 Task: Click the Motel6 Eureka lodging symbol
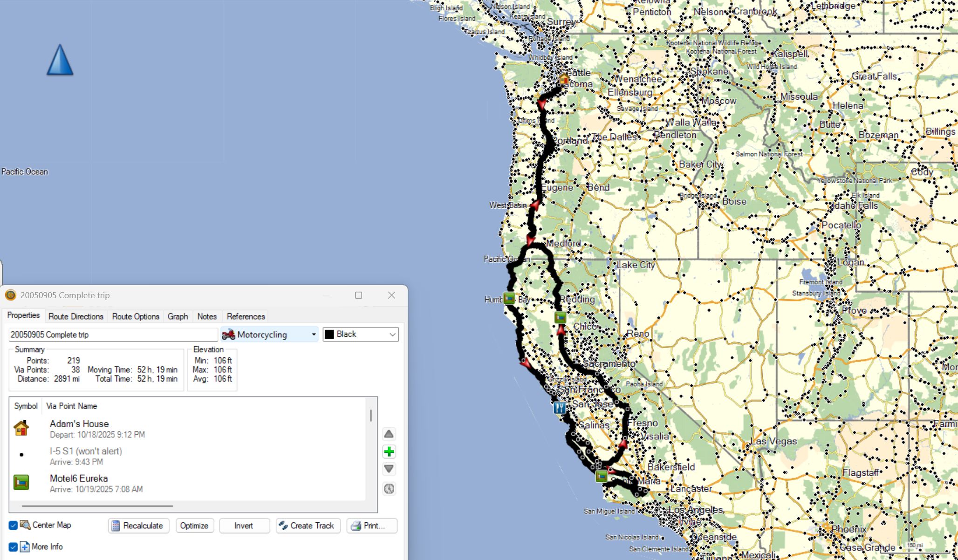(x=21, y=483)
